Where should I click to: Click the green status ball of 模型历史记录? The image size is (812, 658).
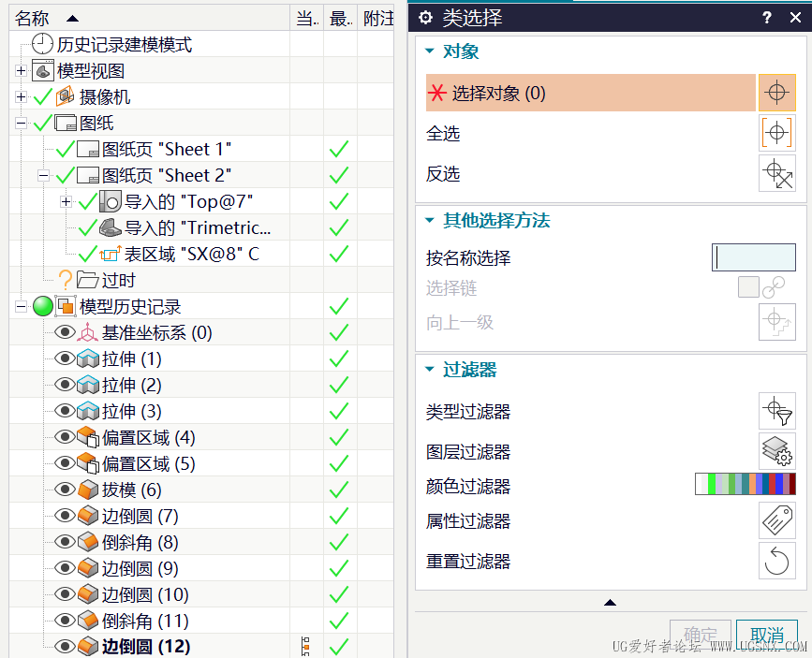point(43,306)
